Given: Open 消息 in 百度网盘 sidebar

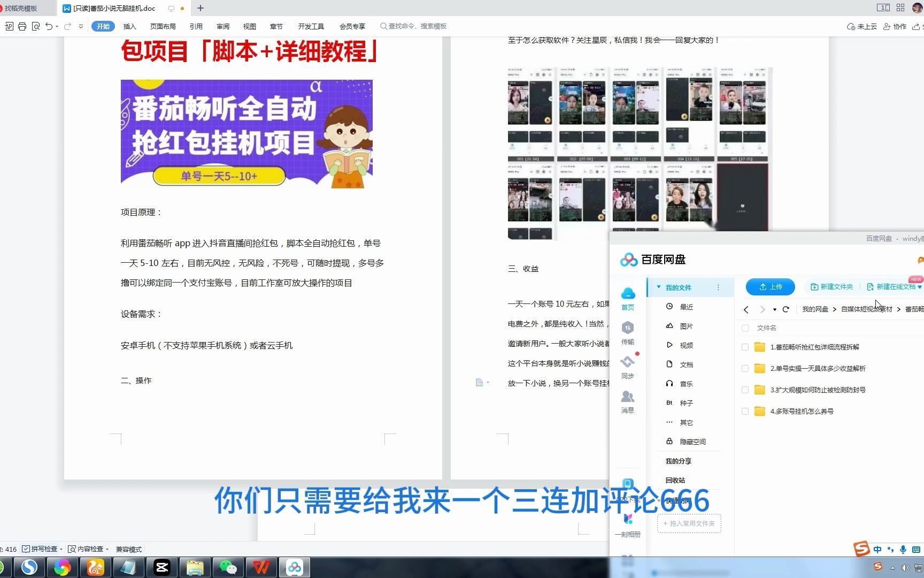Looking at the screenshot, I should click(628, 402).
